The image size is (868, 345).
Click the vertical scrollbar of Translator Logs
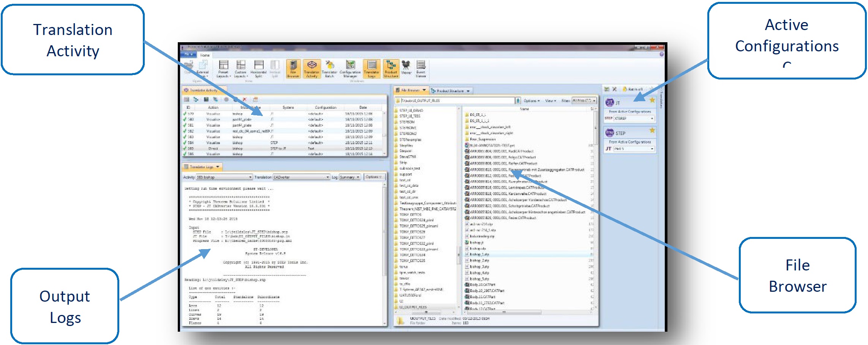(384, 254)
